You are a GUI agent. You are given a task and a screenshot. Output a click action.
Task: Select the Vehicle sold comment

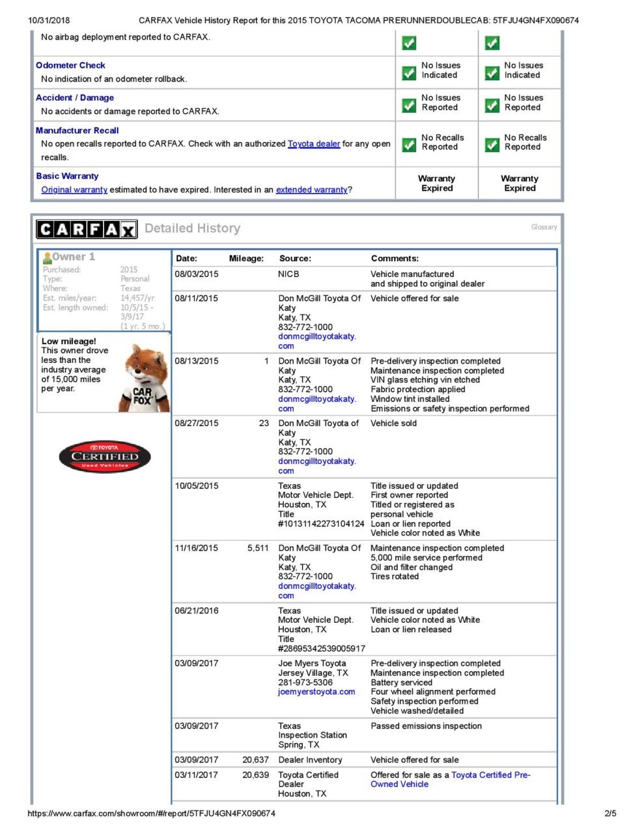[394, 424]
